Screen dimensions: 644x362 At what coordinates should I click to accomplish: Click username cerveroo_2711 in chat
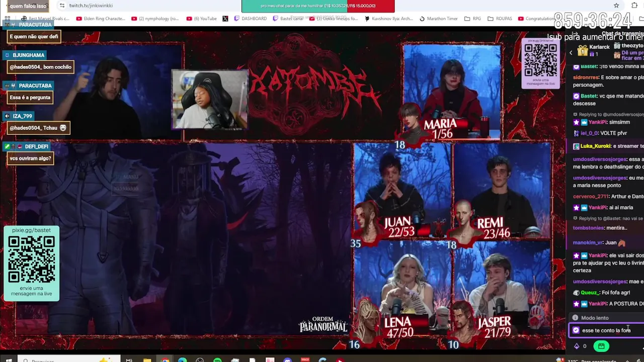coord(591,196)
